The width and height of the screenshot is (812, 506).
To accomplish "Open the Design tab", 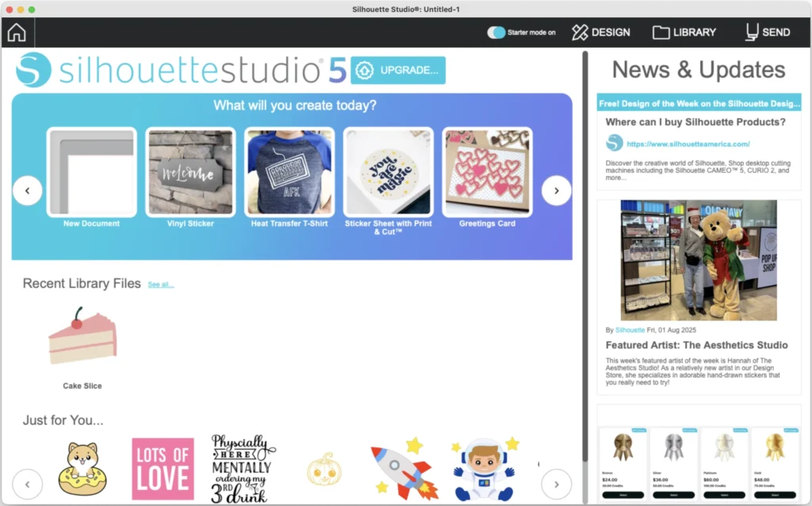I will click(x=601, y=33).
